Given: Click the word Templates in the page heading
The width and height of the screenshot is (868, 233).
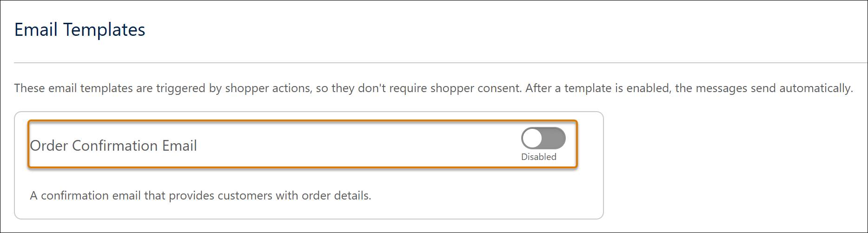Looking at the screenshot, I should pos(104,30).
